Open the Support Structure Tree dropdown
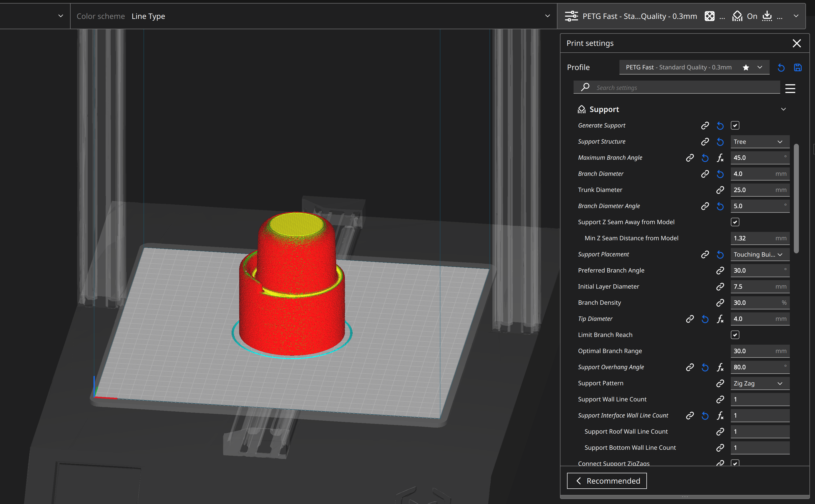Screen dimensions: 815x504 (760, 142)
